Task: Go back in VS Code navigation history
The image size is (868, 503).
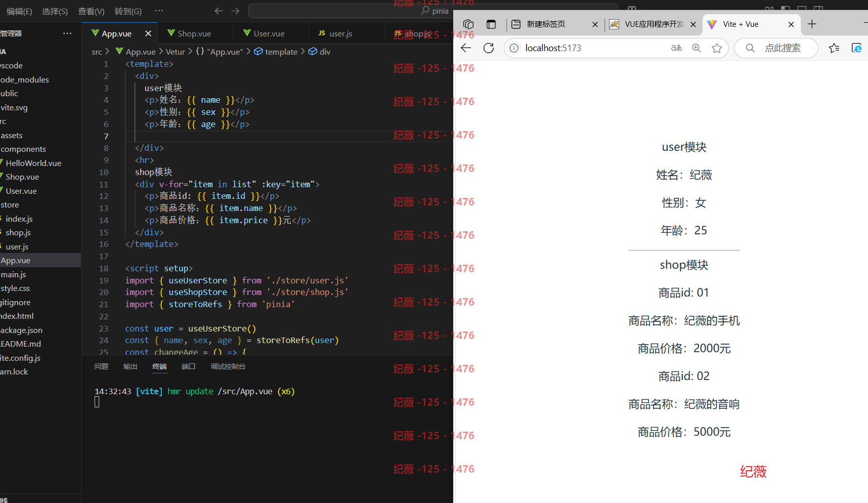Action: point(219,11)
